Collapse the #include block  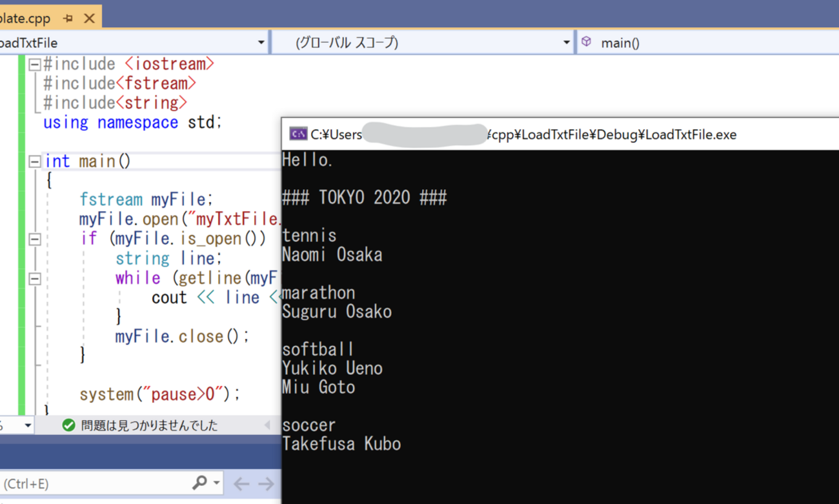click(35, 64)
